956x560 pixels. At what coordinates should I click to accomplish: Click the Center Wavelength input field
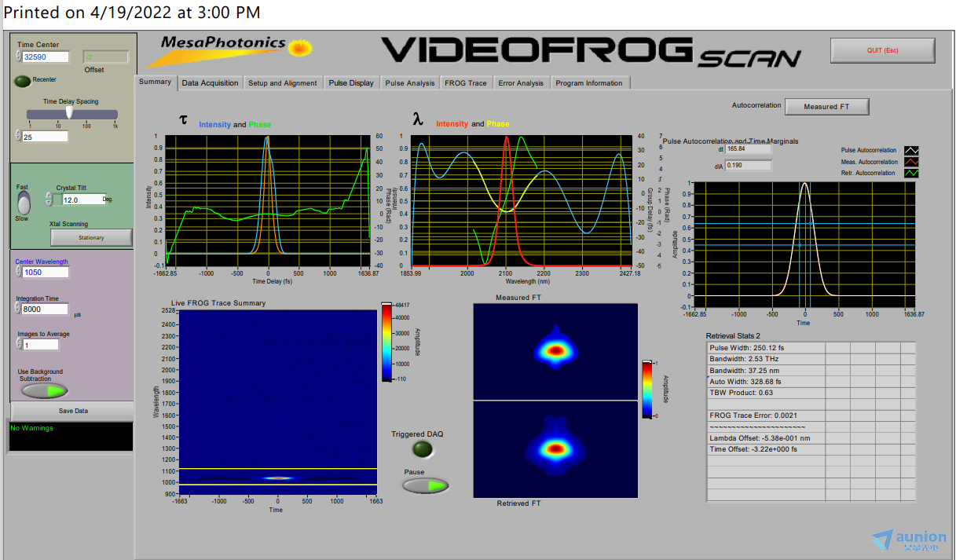point(46,273)
